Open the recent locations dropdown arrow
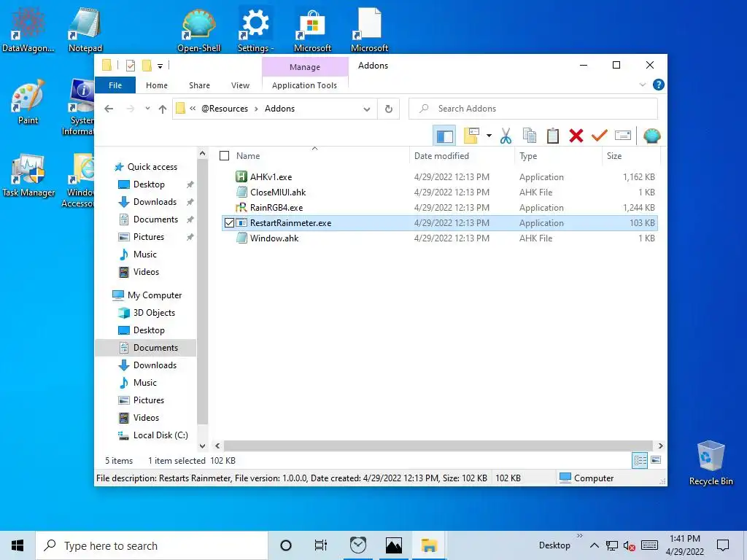Image resolution: width=747 pixels, height=560 pixels. [x=147, y=109]
